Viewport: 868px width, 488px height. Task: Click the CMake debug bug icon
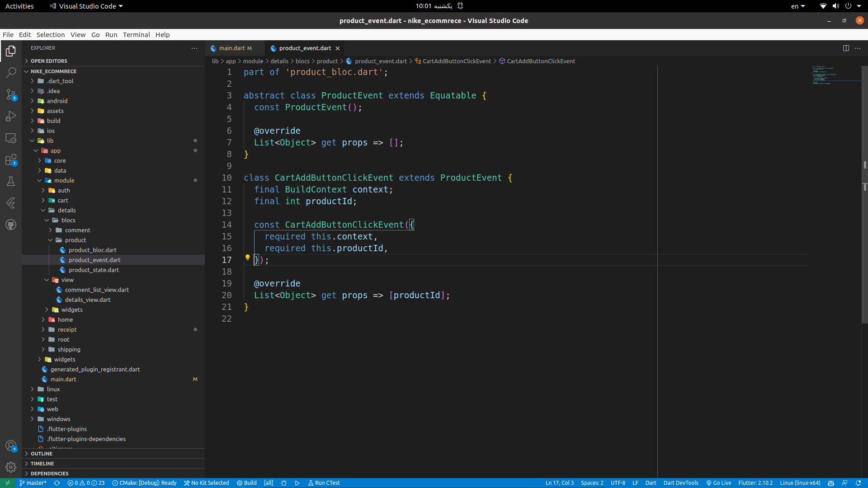284,483
